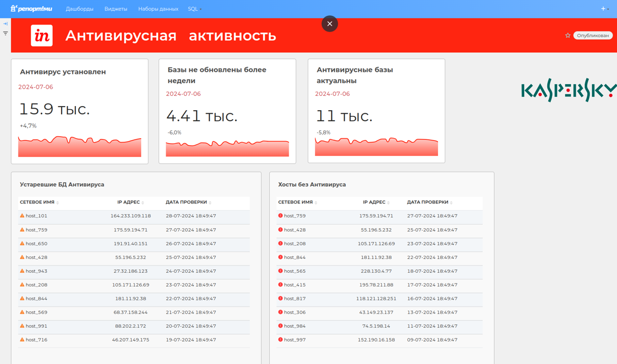This screenshot has height=364, width=617.
Task: Click IP address 27.32.186.123
Action: click(x=131, y=271)
